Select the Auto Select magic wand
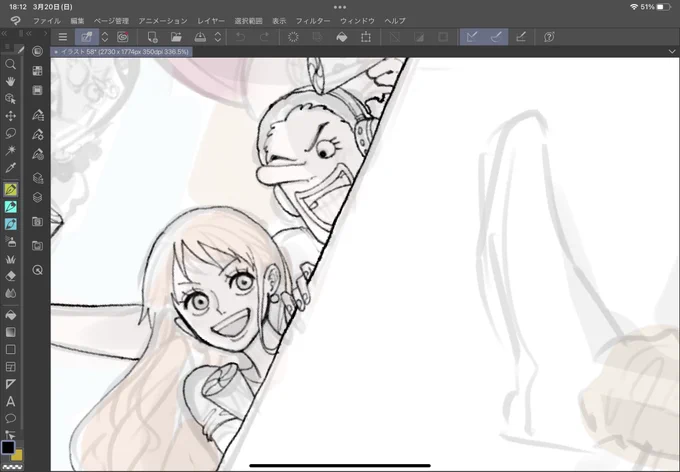The width and height of the screenshot is (680, 472). coord(10,150)
